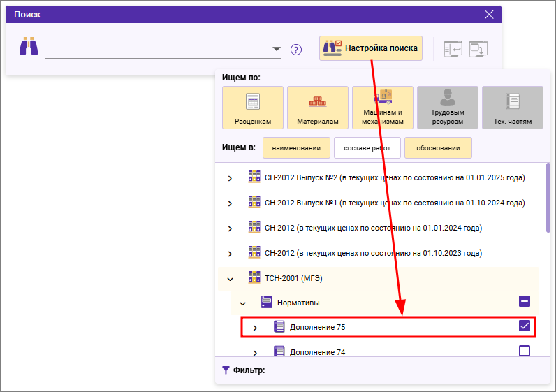Click the Настройка поиска button

pyautogui.click(x=371, y=48)
